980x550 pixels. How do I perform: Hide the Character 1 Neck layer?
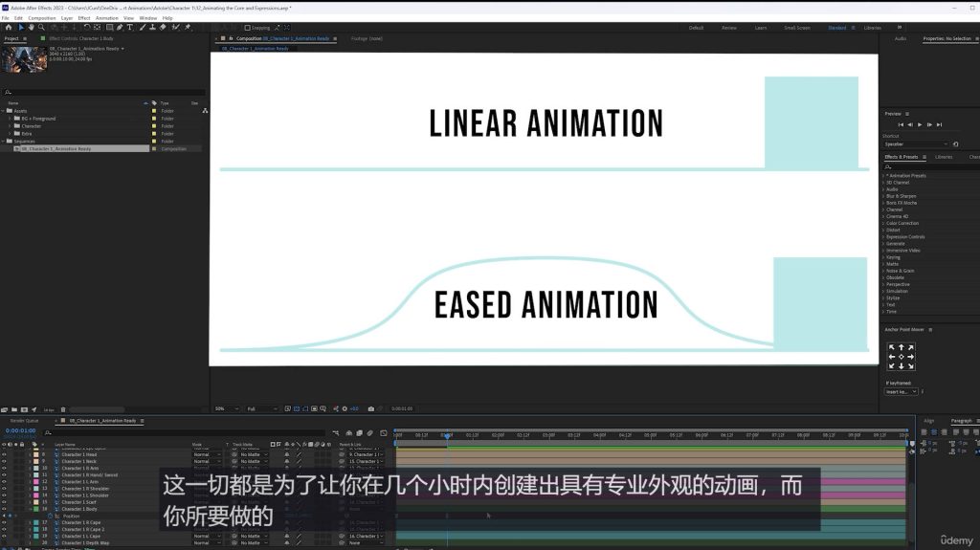pos(4,461)
